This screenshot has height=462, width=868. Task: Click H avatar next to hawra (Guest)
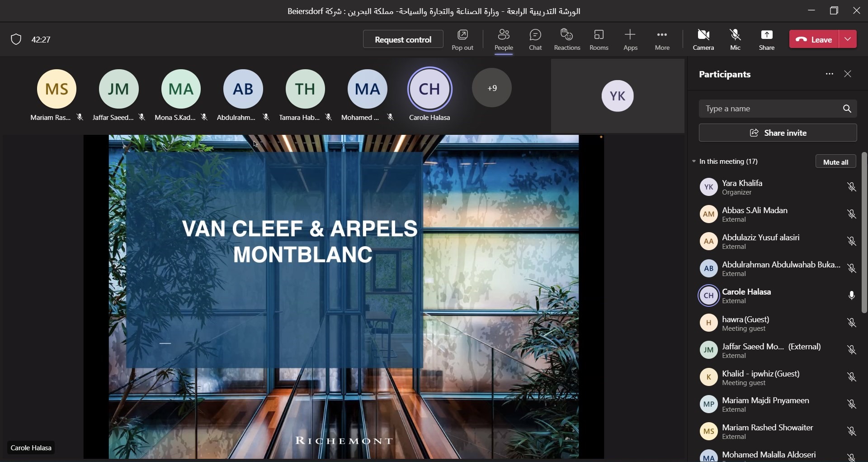[x=708, y=323]
